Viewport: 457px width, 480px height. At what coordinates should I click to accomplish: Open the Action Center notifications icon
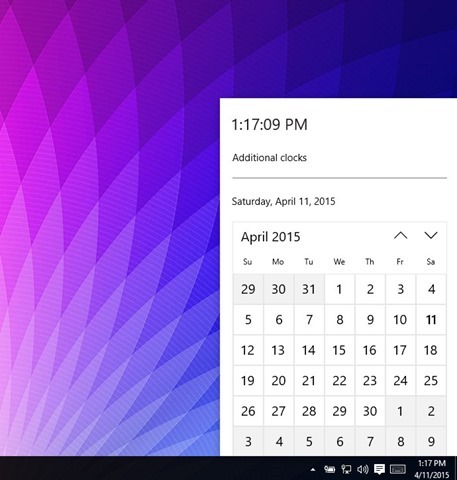click(379, 469)
